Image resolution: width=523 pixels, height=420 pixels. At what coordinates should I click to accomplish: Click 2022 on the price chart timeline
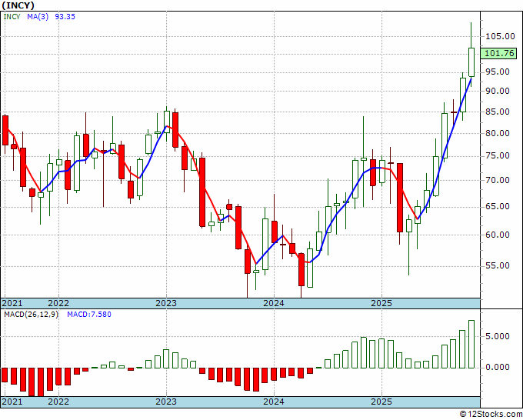[x=58, y=303]
